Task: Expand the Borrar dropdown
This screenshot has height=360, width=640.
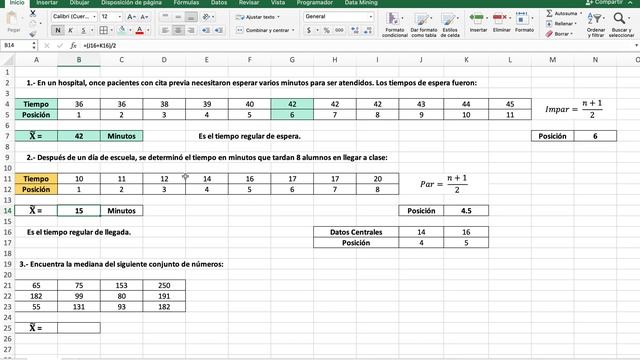Action: pos(571,34)
